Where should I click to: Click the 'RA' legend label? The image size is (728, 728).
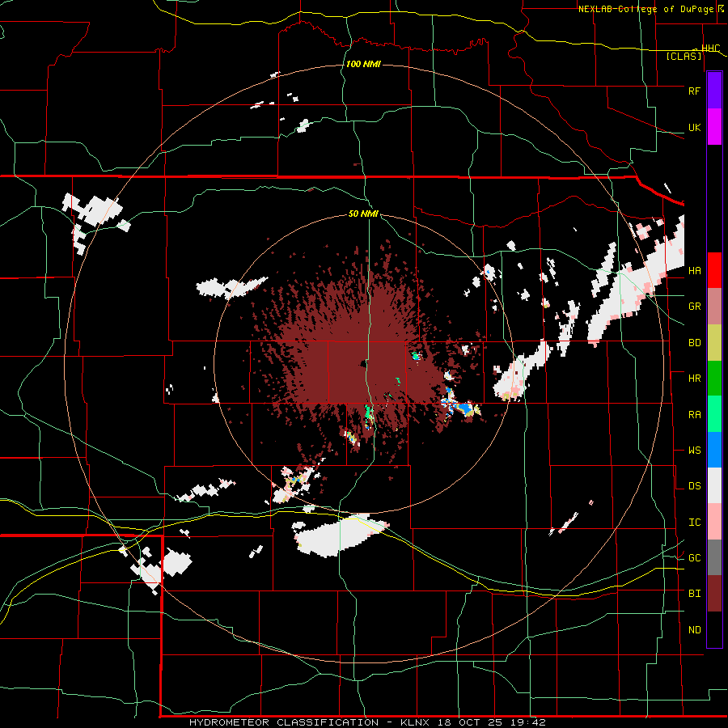point(694,415)
